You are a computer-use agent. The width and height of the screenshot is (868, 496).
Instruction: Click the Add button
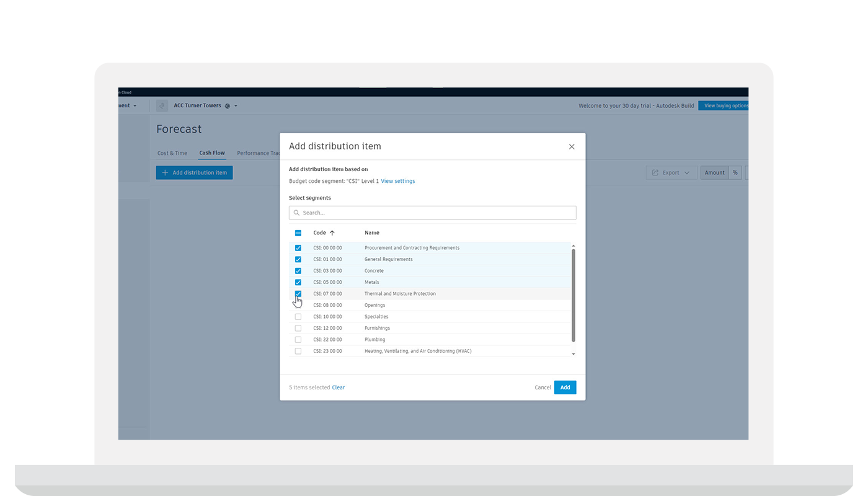pyautogui.click(x=565, y=387)
